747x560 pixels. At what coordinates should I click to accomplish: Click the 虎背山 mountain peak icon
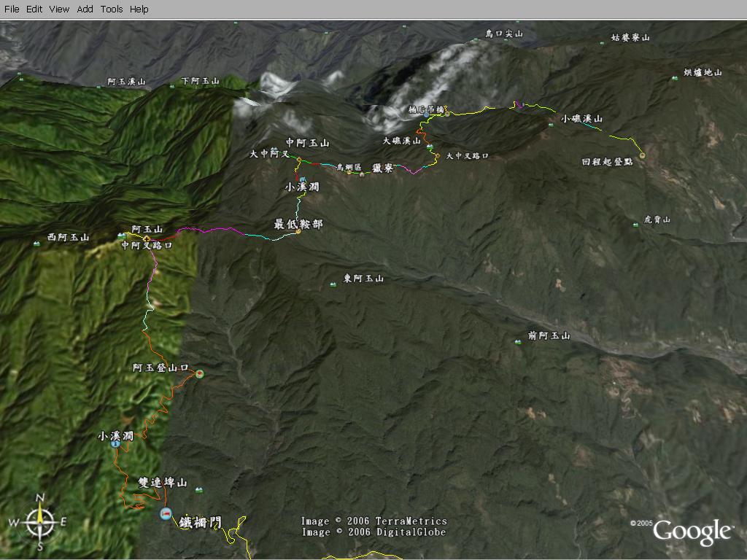click(x=635, y=225)
